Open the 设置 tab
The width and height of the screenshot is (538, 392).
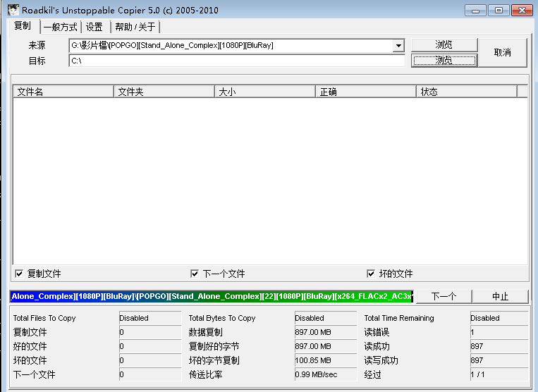94,27
